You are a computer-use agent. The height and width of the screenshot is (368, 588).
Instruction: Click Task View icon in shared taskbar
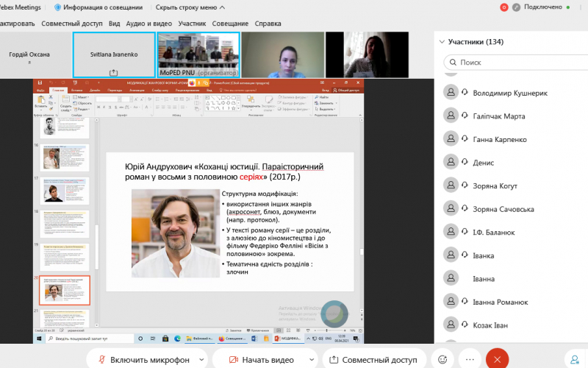pos(153,339)
